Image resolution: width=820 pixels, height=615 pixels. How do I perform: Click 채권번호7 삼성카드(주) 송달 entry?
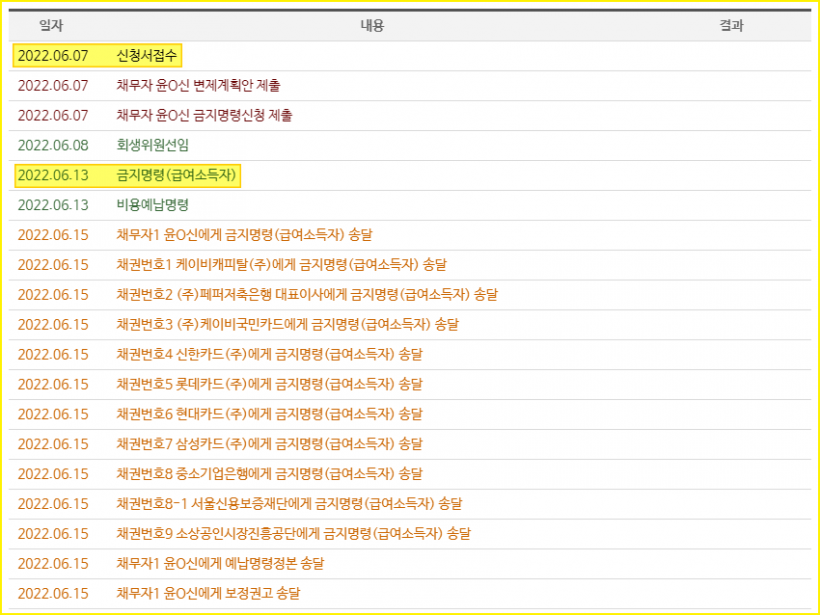pos(269,443)
